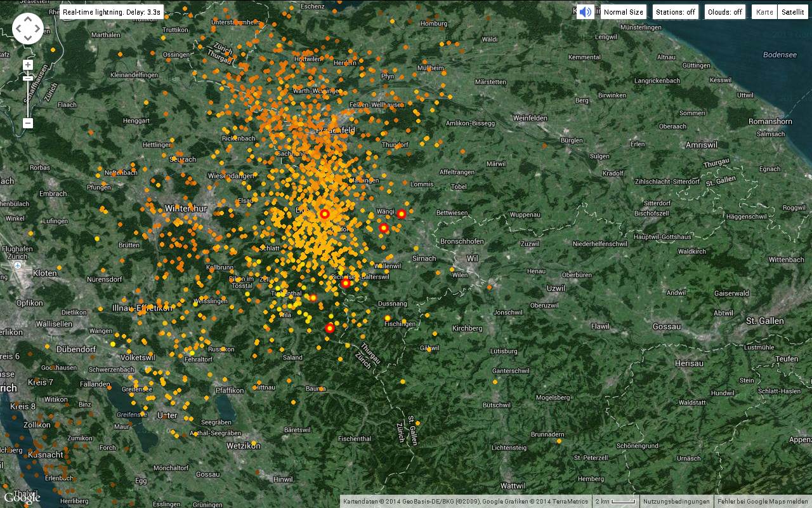This screenshot has height=508, width=812.
Task: Pan map right using the arrow control
Action: (x=37, y=29)
